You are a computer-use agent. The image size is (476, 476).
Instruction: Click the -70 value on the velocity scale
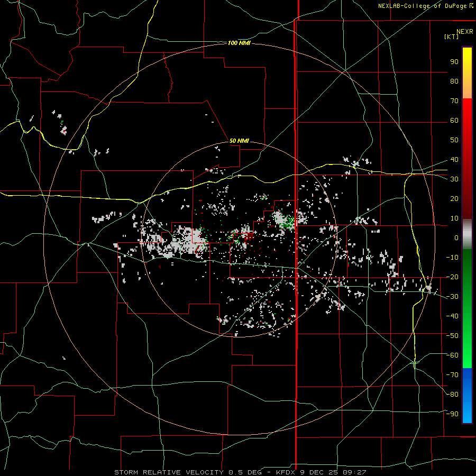452,375
